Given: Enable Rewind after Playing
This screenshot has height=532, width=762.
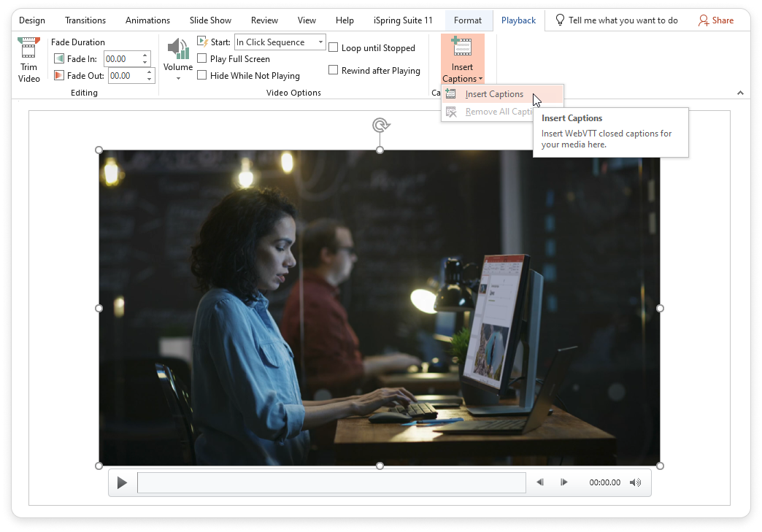Looking at the screenshot, I should click(x=333, y=70).
